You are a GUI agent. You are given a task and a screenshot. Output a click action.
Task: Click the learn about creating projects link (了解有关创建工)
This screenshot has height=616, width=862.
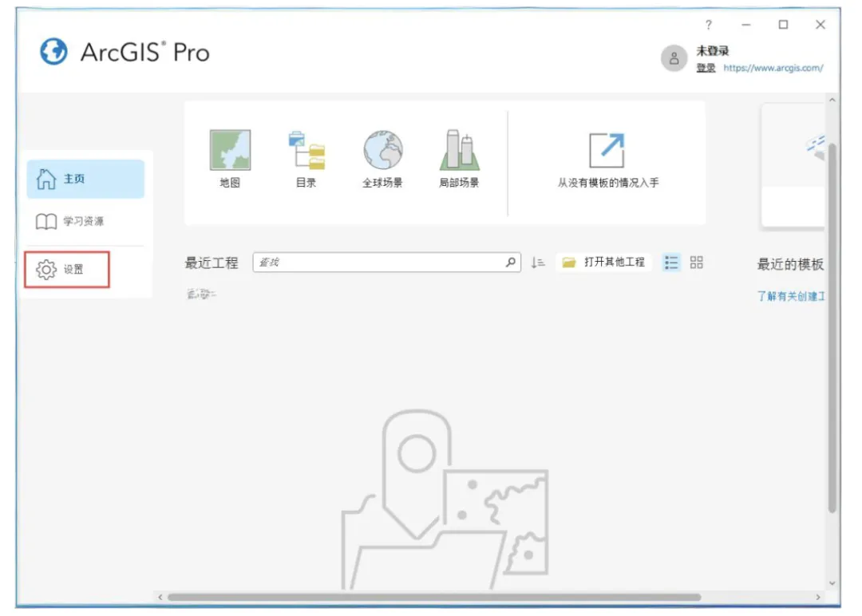pos(790,296)
